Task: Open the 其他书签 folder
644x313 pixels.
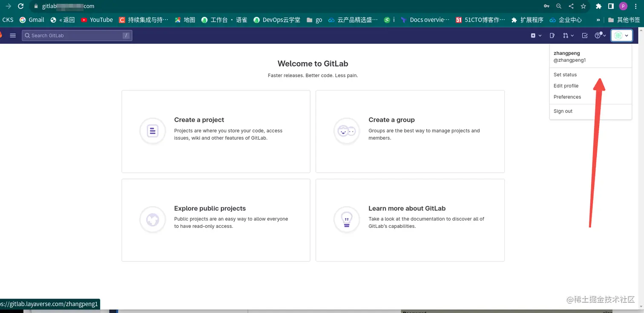Action: pyautogui.click(x=624, y=20)
